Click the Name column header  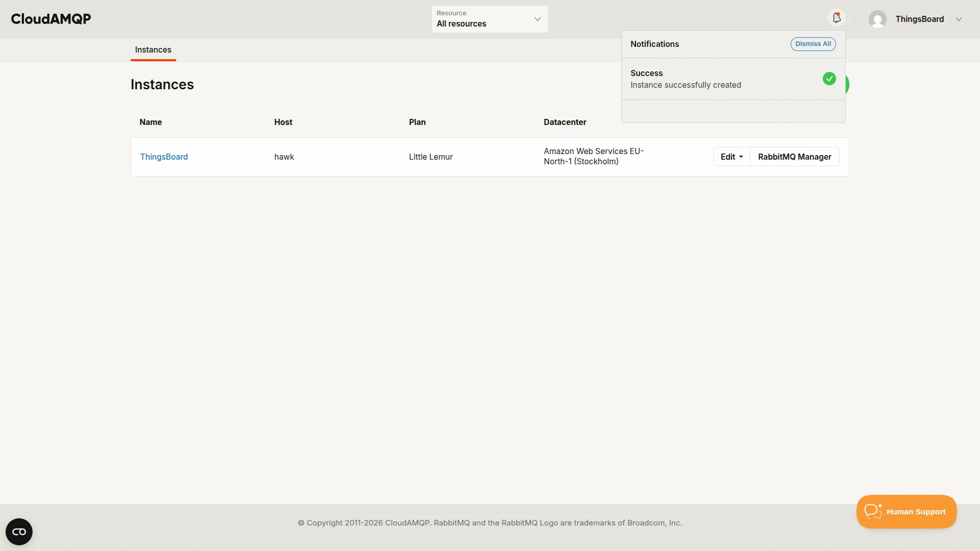click(151, 122)
